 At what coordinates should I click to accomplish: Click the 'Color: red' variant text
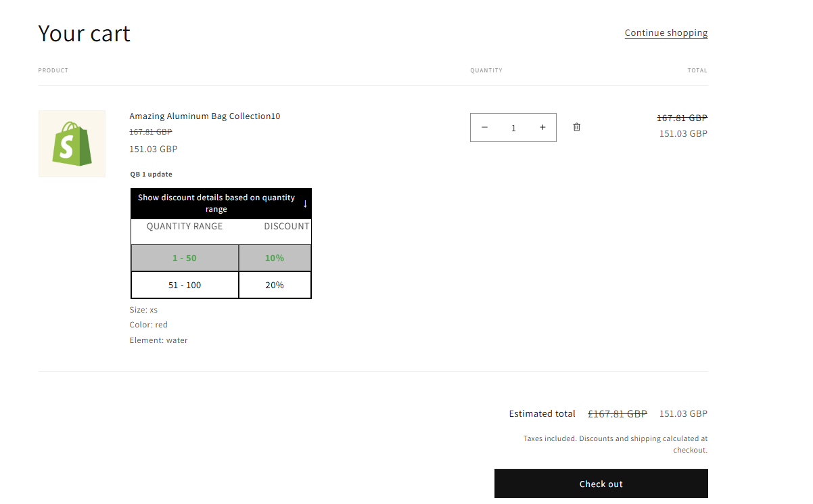point(148,325)
